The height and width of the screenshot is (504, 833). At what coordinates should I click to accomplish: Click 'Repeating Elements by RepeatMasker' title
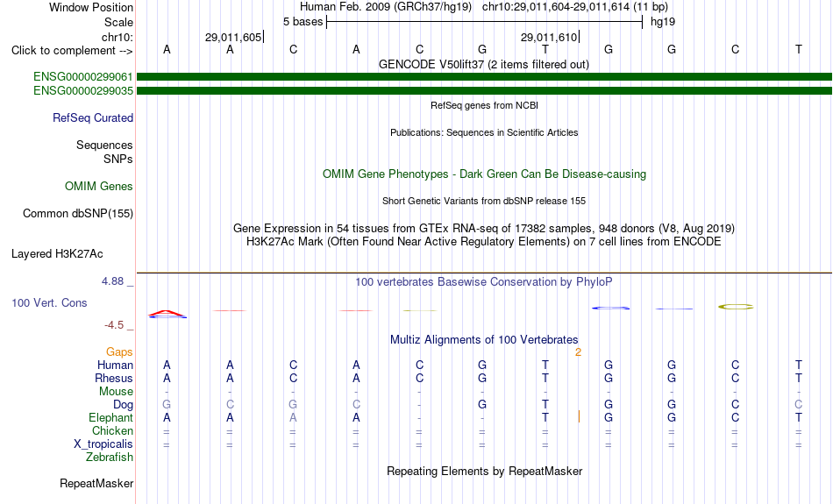485,471
